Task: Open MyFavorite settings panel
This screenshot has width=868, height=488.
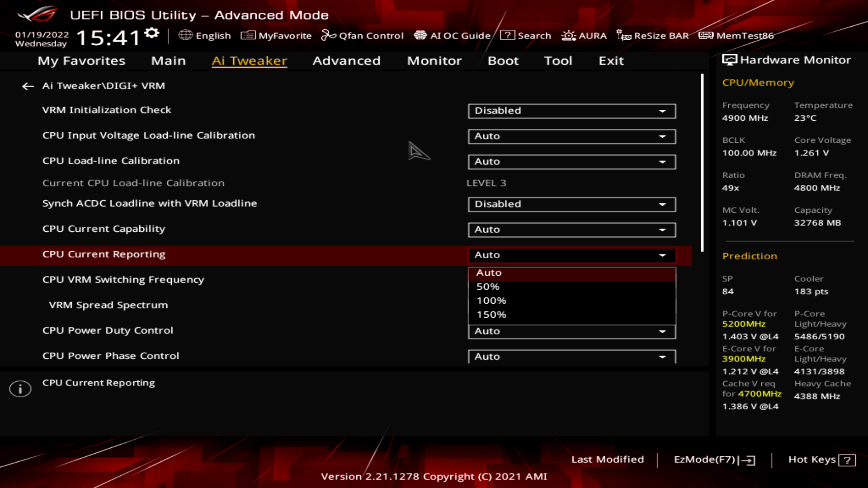Action: coord(275,36)
